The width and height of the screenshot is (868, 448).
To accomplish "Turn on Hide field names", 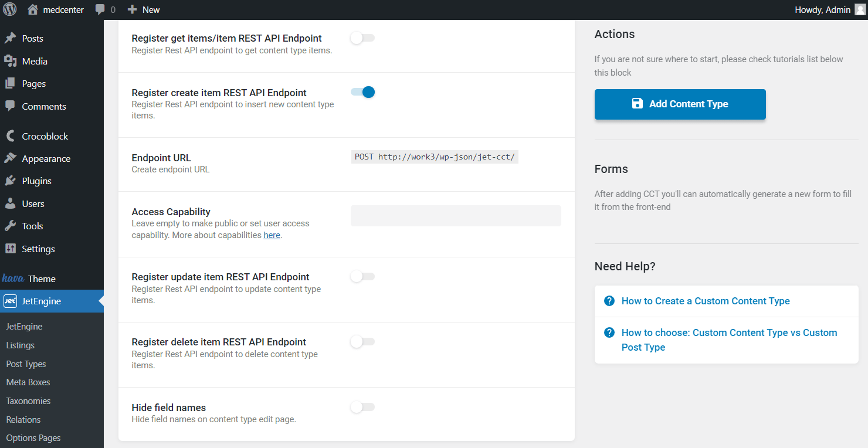I will click(362, 407).
